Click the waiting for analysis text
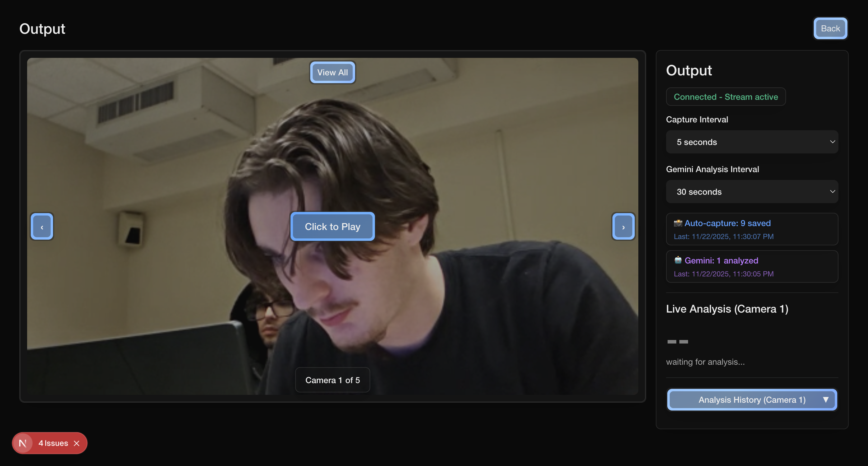868x466 pixels. tap(705, 362)
